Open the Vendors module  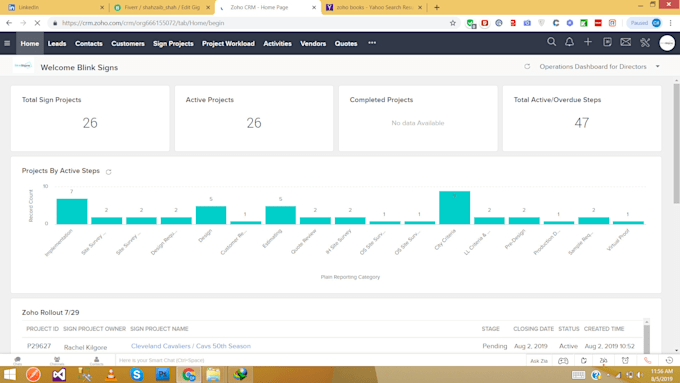tap(313, 43)
